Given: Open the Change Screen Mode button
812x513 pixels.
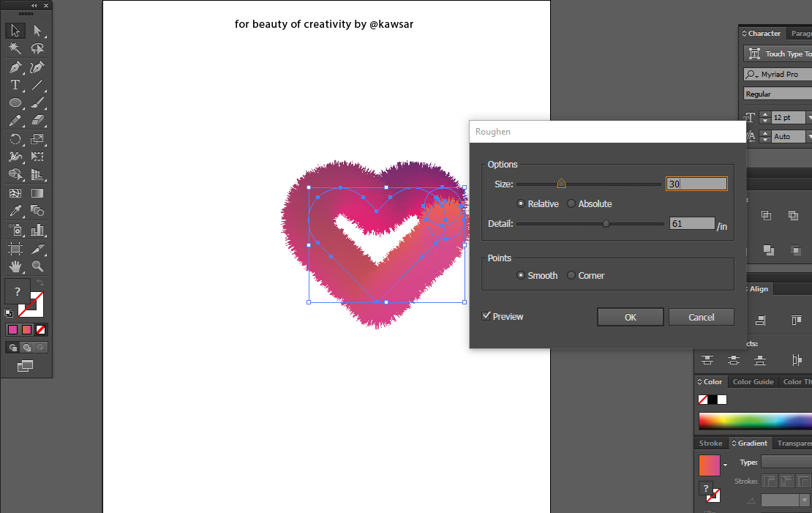Looking at the screenshot, I should [x=25, y=366].
